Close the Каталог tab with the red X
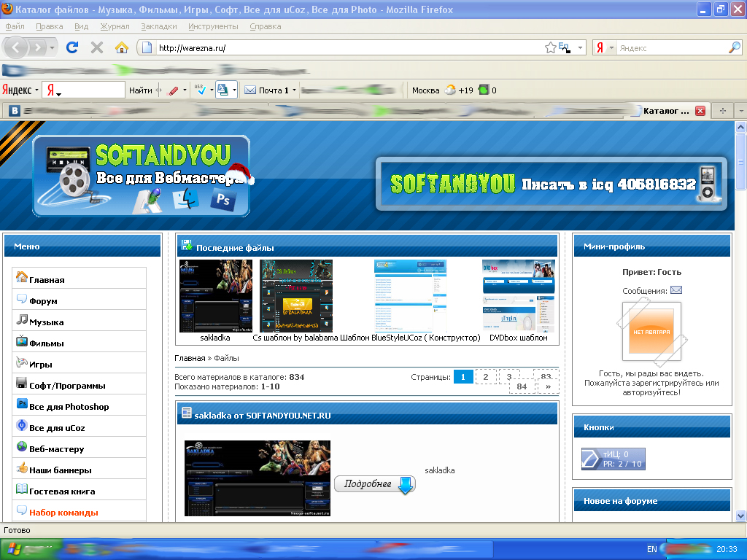 pyautogui.click(x=700, y=111)
